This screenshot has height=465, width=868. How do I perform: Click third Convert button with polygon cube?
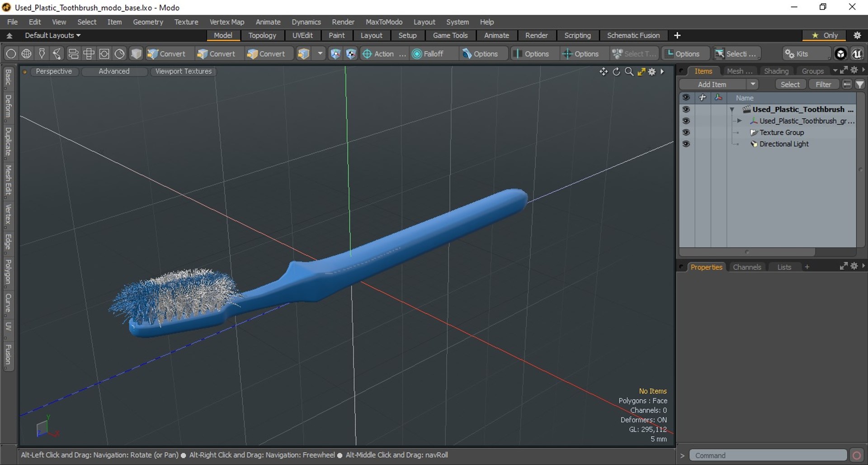tap(266, 54)
